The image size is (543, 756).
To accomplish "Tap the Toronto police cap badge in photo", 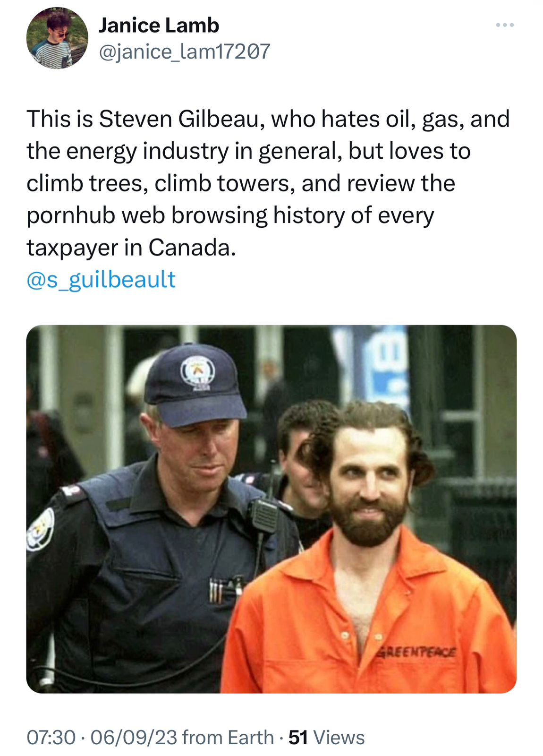I will point(197,372).
